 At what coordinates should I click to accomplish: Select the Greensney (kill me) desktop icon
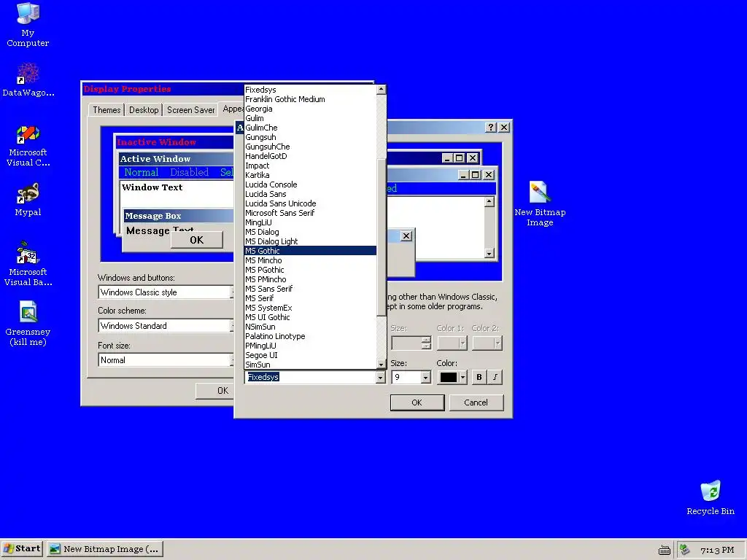coord(28,324)
